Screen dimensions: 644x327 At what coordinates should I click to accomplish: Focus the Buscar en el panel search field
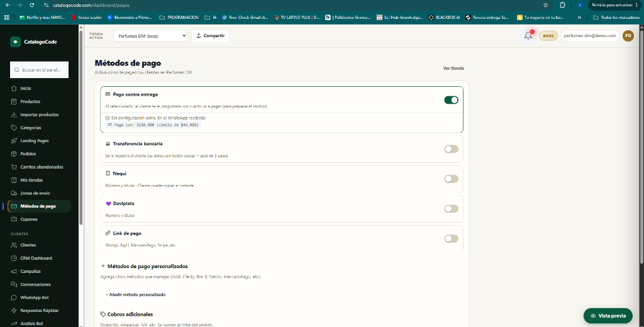40,70
